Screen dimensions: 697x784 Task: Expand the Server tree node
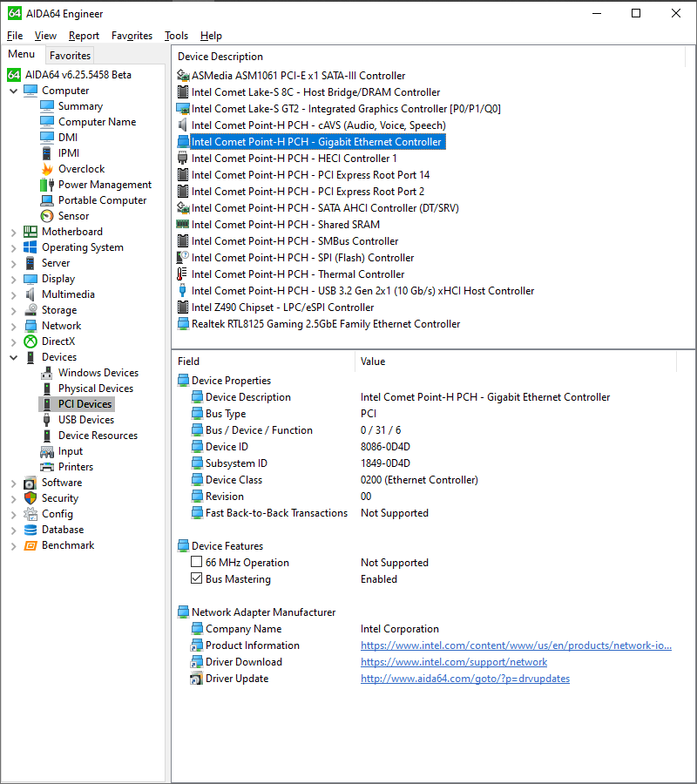[x=13, y=263]
